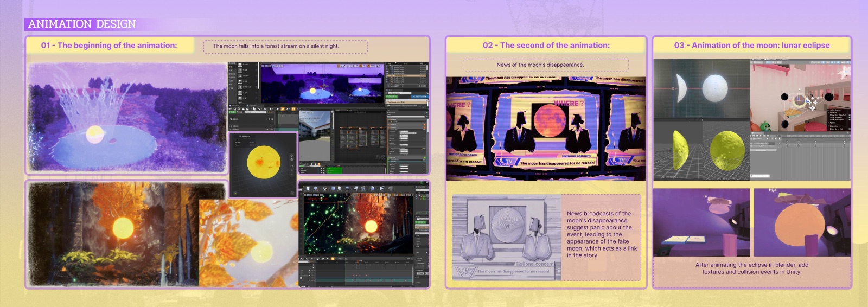Open the purple room image with large orange moon
This screenshot has height=307, width=868.
tap(802, 222)
